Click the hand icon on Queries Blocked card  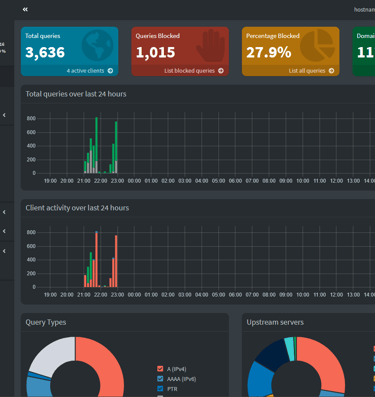click(211, 45)
